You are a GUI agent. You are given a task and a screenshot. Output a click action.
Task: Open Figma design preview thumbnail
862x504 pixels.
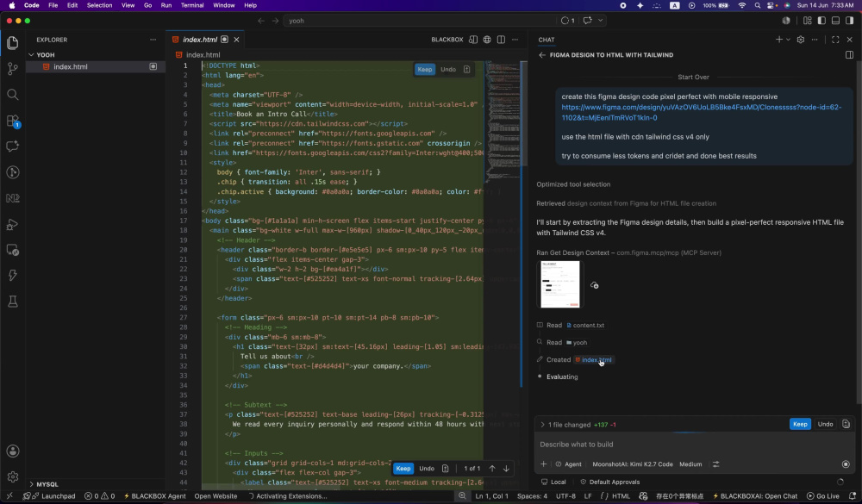coord(559,284)
